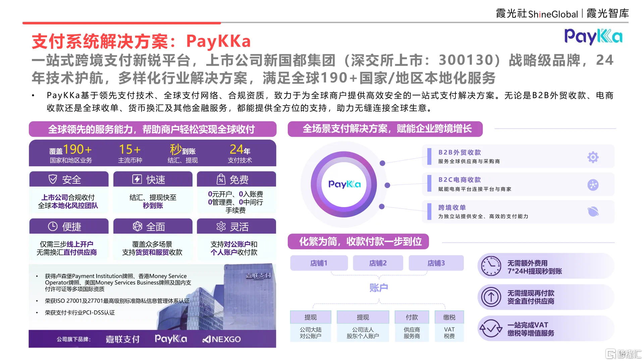The width and height of the screenshot is (644, 362).
Task: Click the 24年 支付技术 statistic
Action: 240,153
